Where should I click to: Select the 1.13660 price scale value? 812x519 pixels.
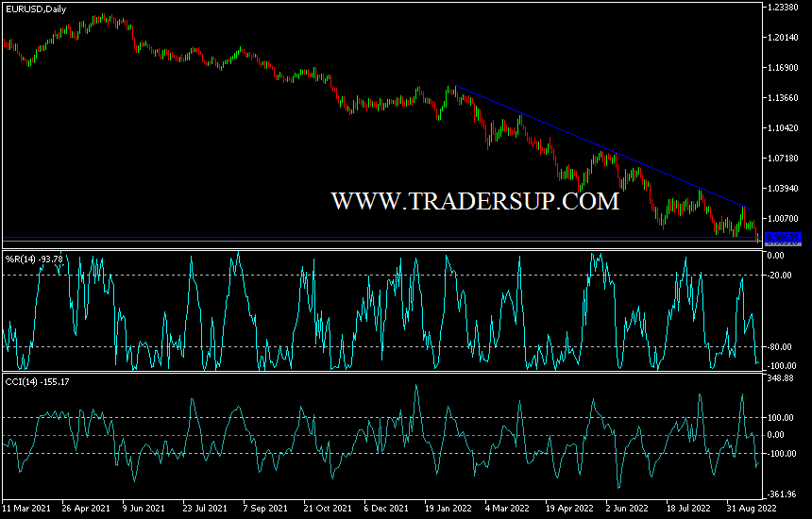tap(783, 98)
